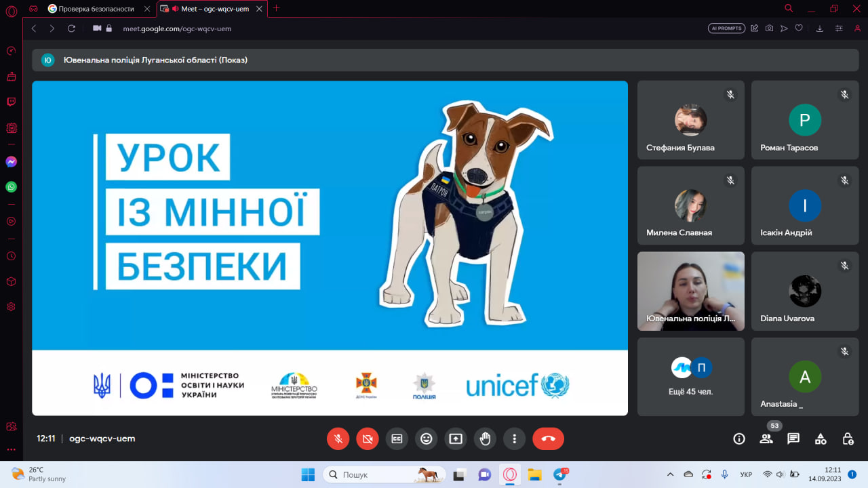The image size is (868, 488).
Task: Select the Ювенальна поліція video tile
Action: pyautogui.click(x=690, y=291)
